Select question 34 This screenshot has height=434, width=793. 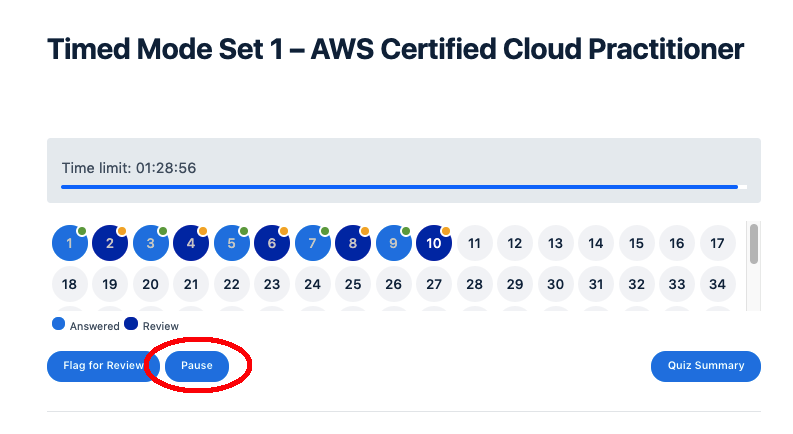click(717, 284)
